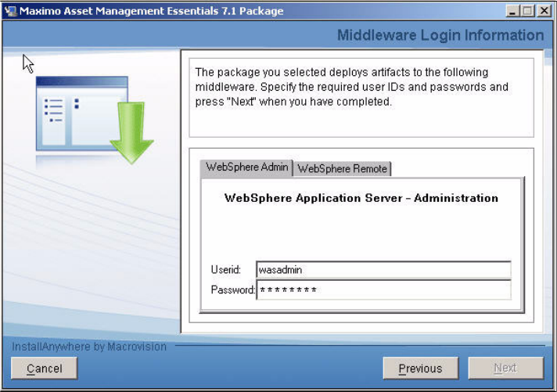Switch to the WebSphere Admin tab
557x392 pixels.
point(246,167)
